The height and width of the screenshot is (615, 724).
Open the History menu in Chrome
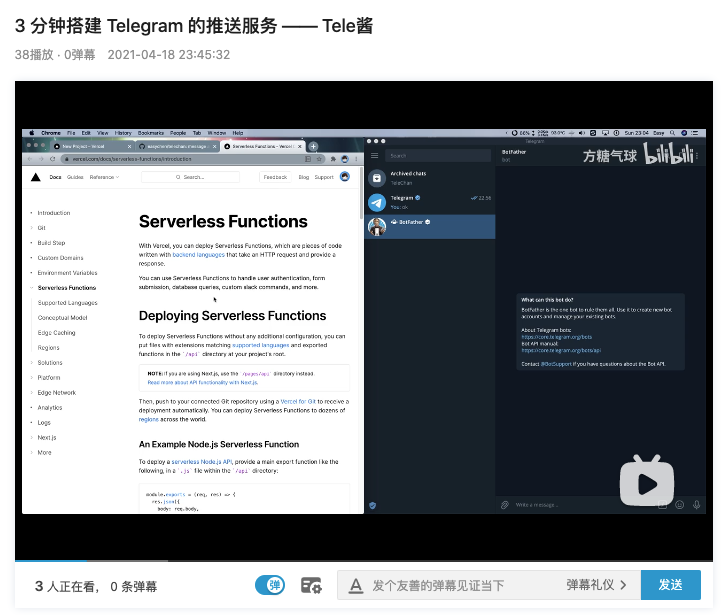123,133
